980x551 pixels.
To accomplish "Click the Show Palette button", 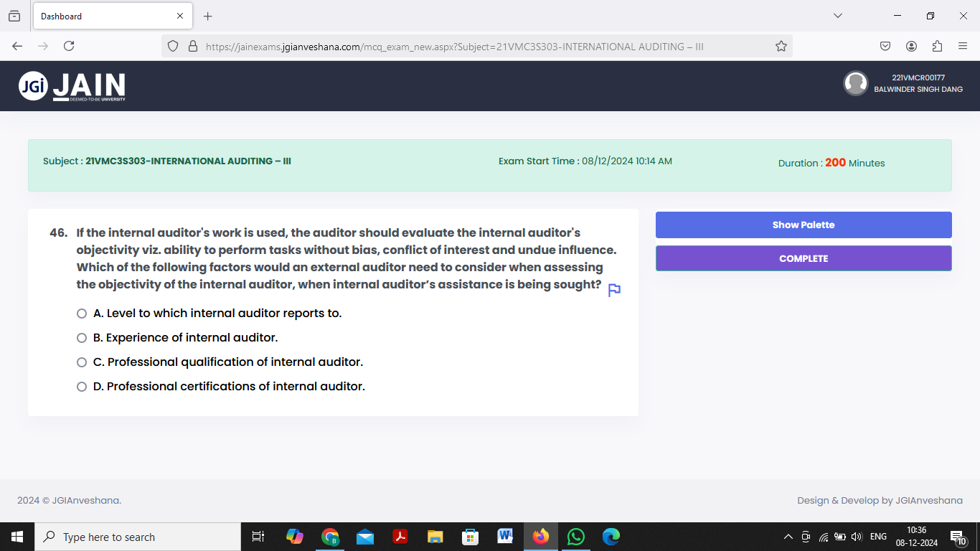I will [x=804, y=225].
